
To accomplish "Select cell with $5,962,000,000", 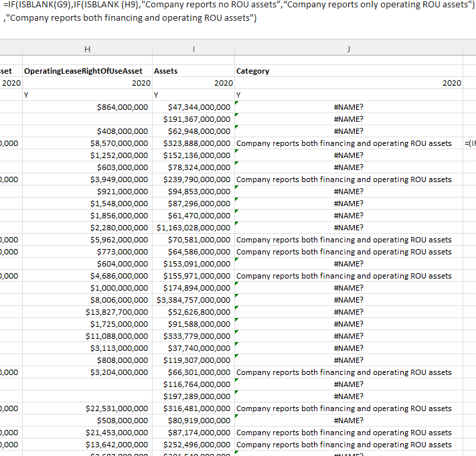I will click(88, 240).
